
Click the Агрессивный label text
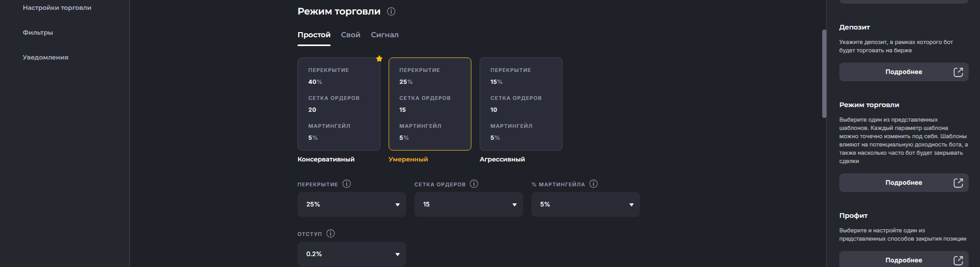pyautogui.click(x=502, y=159)
